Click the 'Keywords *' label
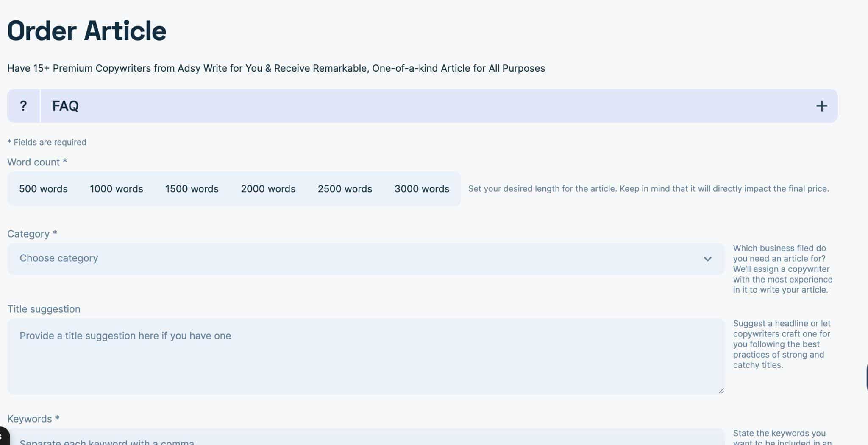The width and height of the screenshot is (868, 445). pos(33,419)
